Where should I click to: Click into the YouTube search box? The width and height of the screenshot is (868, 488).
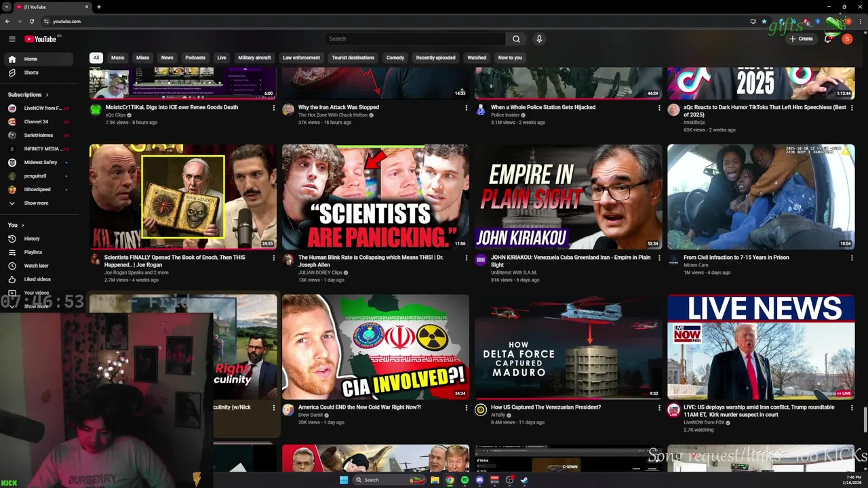[414, 39]
